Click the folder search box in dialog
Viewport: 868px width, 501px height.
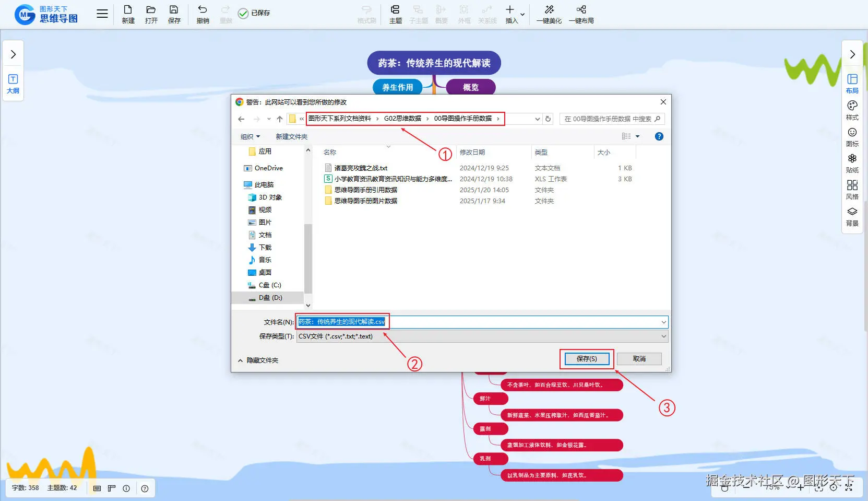612,119
